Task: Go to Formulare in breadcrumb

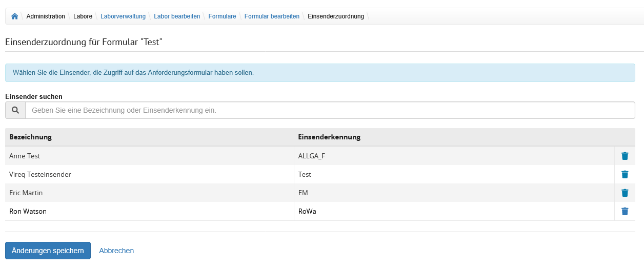Action: pyautogui.click(x=222, y=16)
